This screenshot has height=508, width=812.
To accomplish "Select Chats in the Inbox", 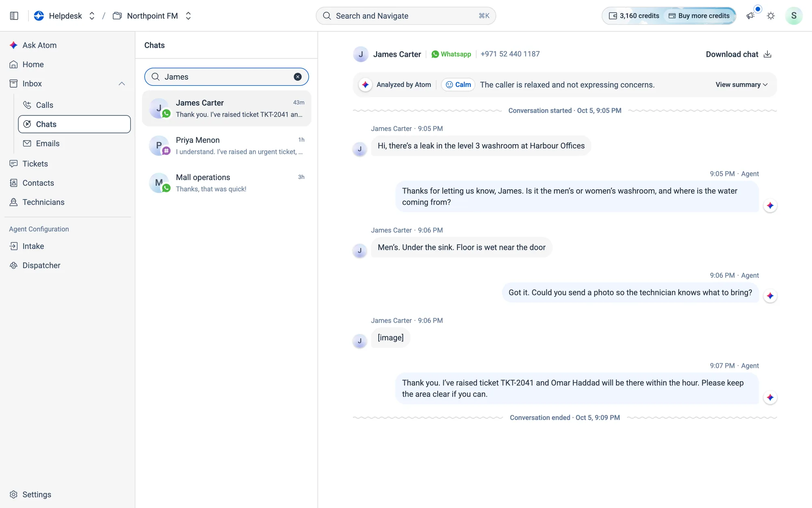I will pyautogui.click(x=74, y=124).
